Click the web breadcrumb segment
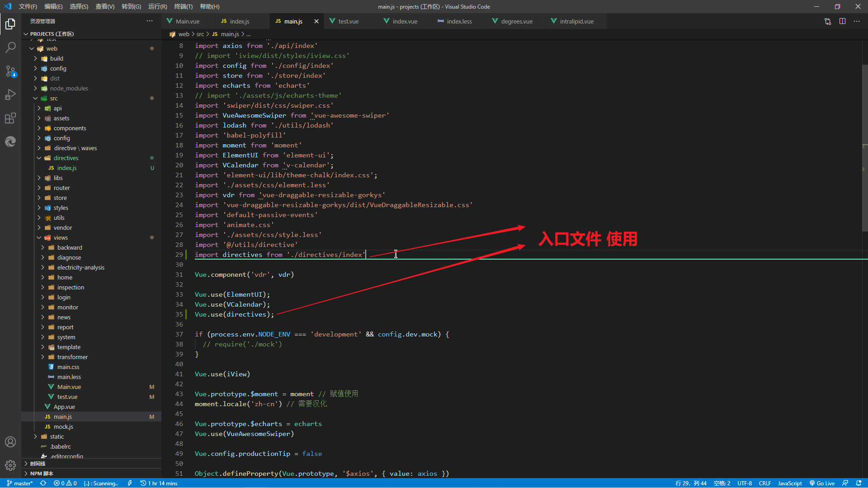 184,34
